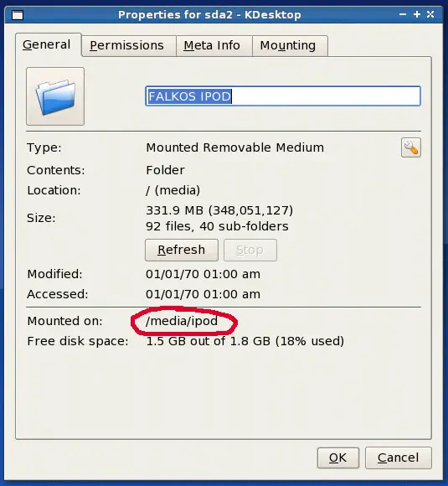Open window menu icon in title bar

tap(18, 15)
